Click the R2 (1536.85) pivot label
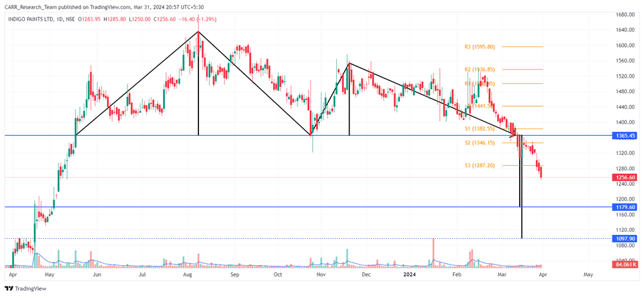This screenshot has height=296, width=644. pos(480,69)
